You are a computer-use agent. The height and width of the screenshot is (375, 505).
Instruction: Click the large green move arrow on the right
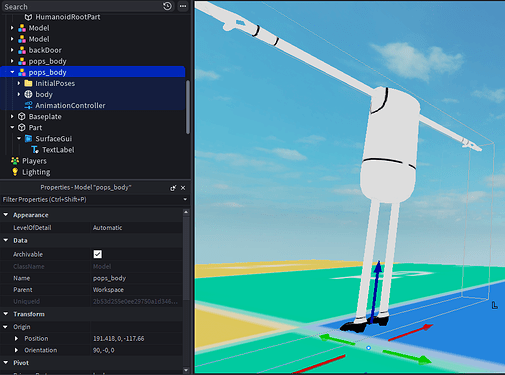tap(407, 356)
